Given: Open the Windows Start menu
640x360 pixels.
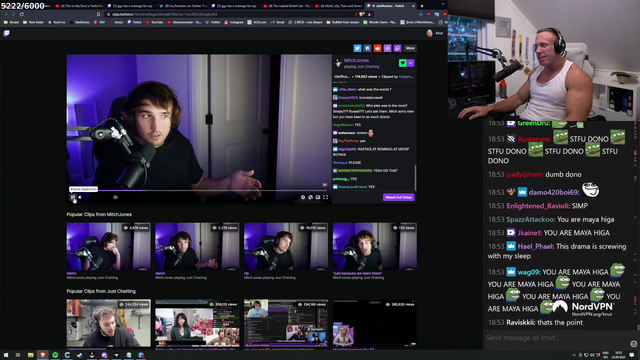Looking at the screenshot, I should pos(6,355).
